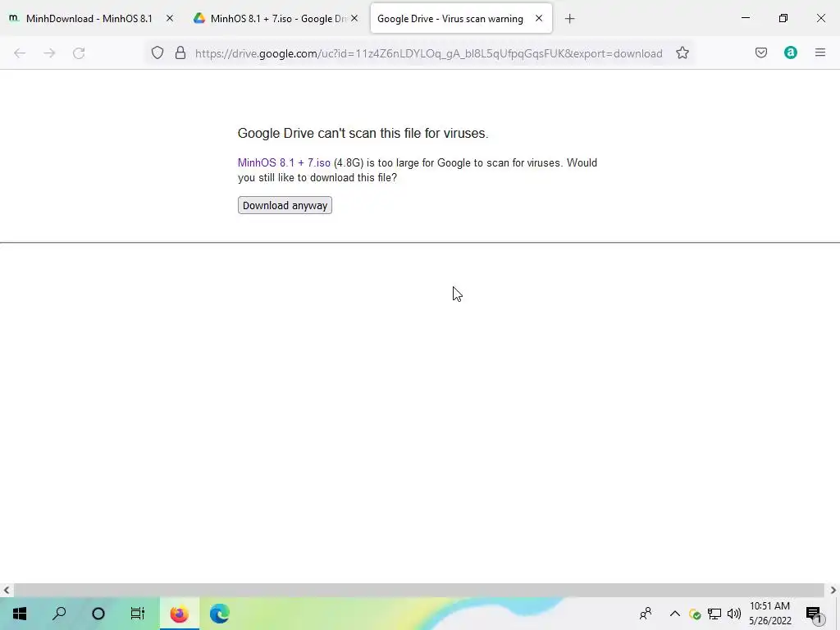Switch to the MinhOS 8.1 + 7.iso Google Drive tab

[x=277, y=19]
